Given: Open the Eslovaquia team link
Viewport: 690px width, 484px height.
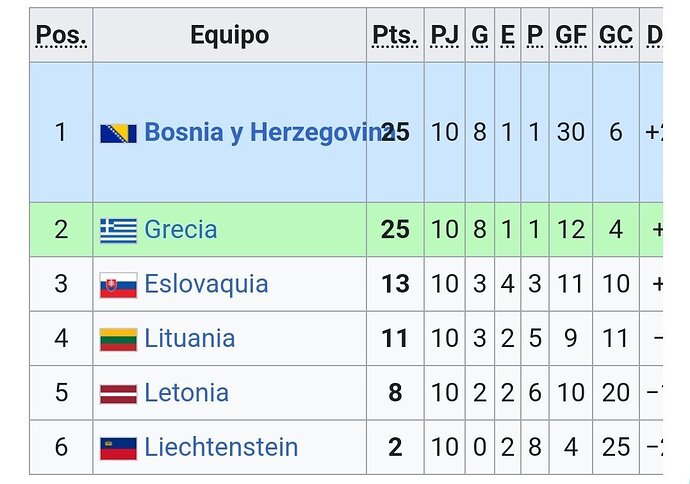Looking at the screenshot, I should [x=206, y=284].
